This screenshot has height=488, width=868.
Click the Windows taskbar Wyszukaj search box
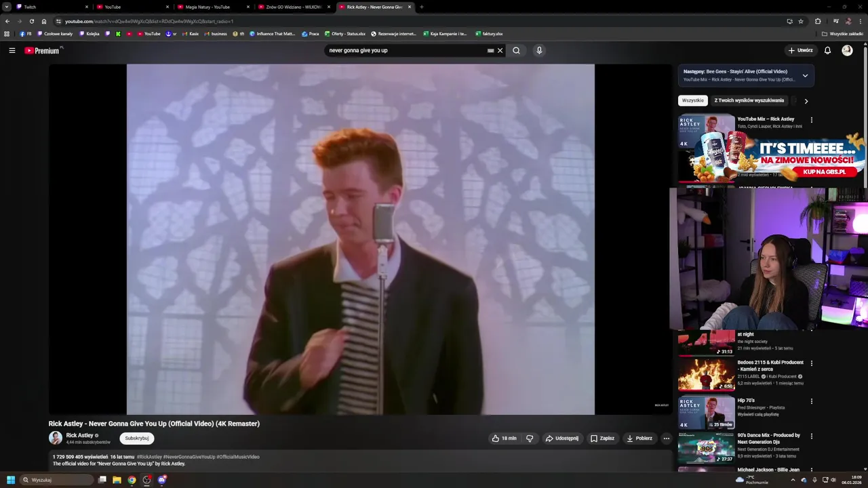click(57, 480)
